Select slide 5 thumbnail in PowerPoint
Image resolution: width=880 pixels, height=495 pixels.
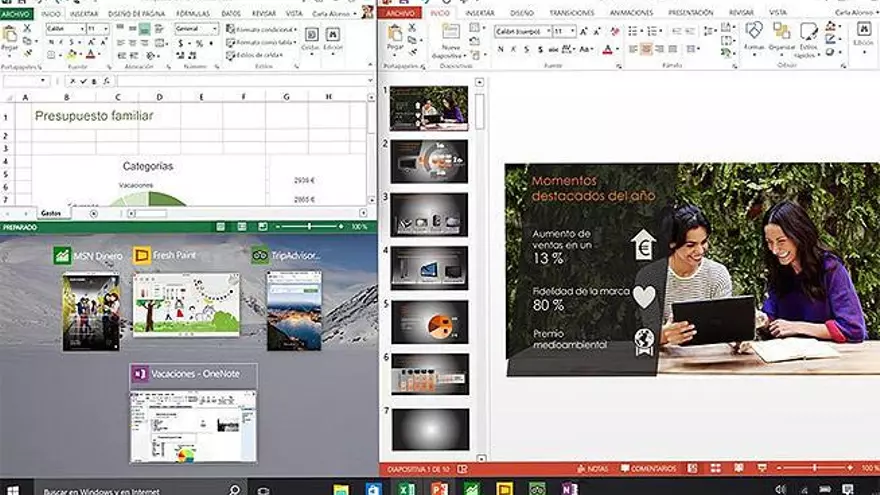click(x=429, y=321)
